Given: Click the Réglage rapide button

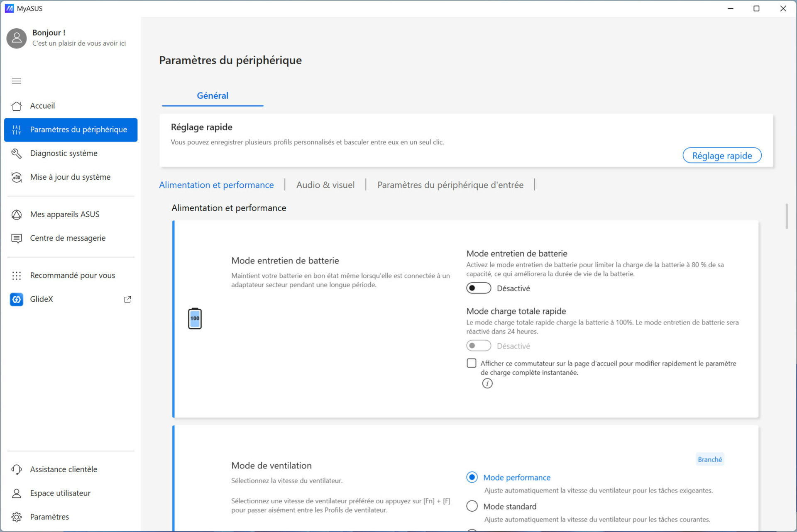Looking at the screenshot, I should 722,155.
